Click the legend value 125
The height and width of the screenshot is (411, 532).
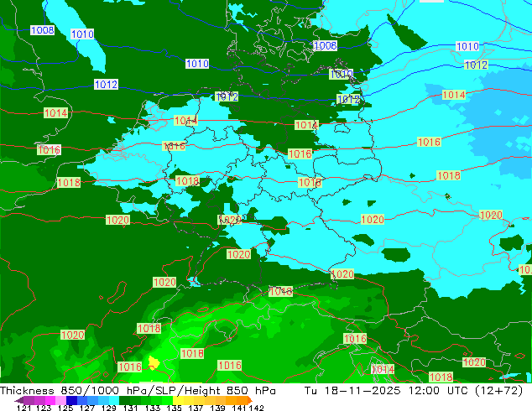(65, 408)
